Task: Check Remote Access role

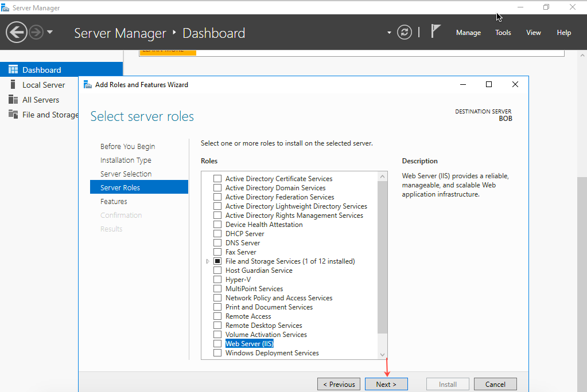Action: [217, 316]
